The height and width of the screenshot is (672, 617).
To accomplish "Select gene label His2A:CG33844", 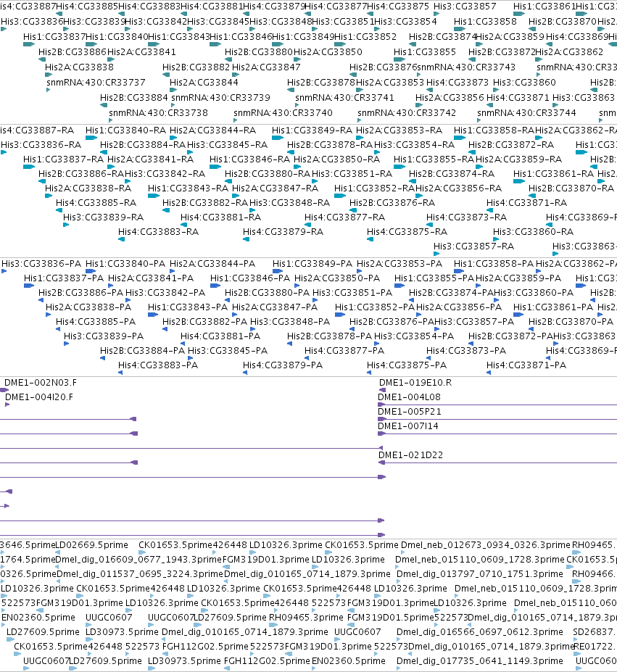I will click(204, 83).
